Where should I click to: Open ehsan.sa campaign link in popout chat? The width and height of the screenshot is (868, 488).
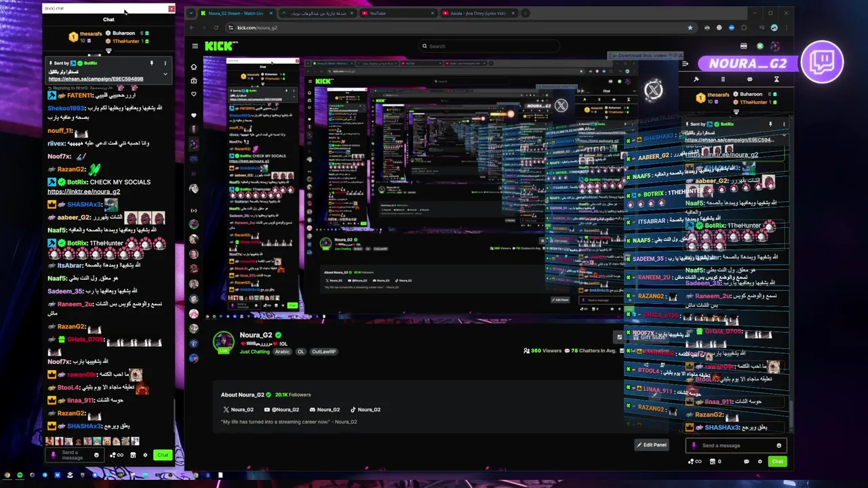pyautogui.click(x=96, y=79)
